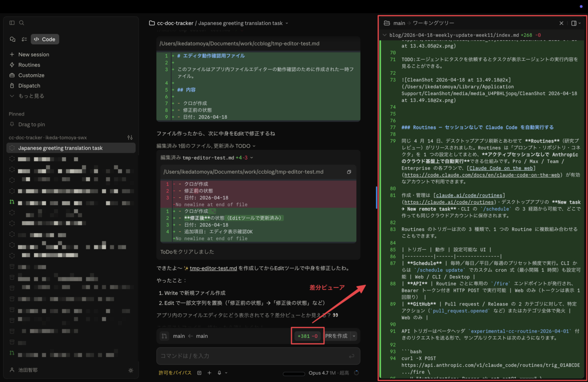Click the Drag to pin placeholder

[31, 124]
